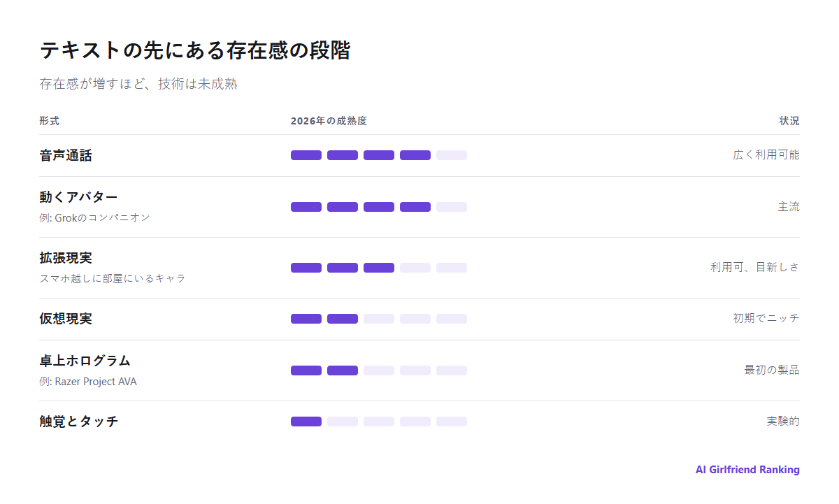
Task: Select the "状況" column header
Action: coord(789,121)
